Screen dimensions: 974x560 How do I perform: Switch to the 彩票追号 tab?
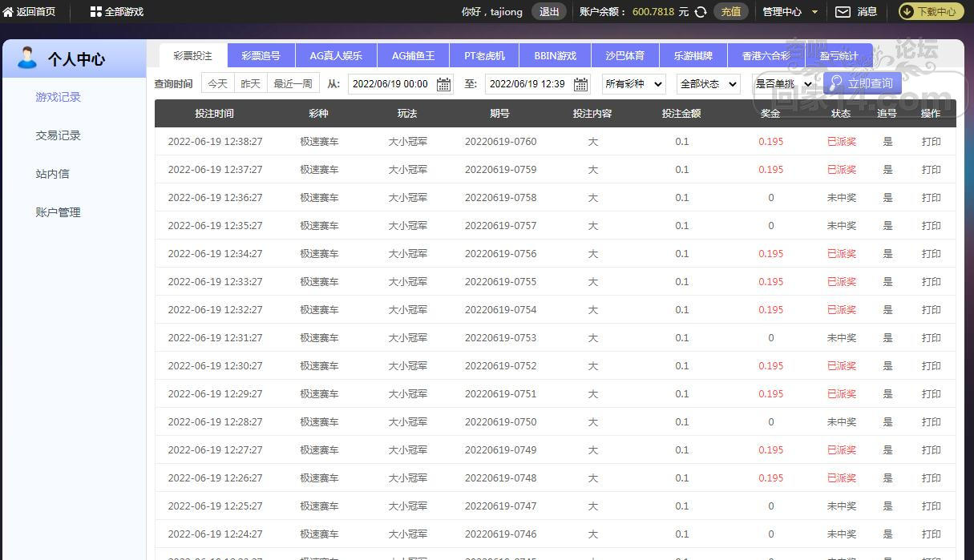261,56
